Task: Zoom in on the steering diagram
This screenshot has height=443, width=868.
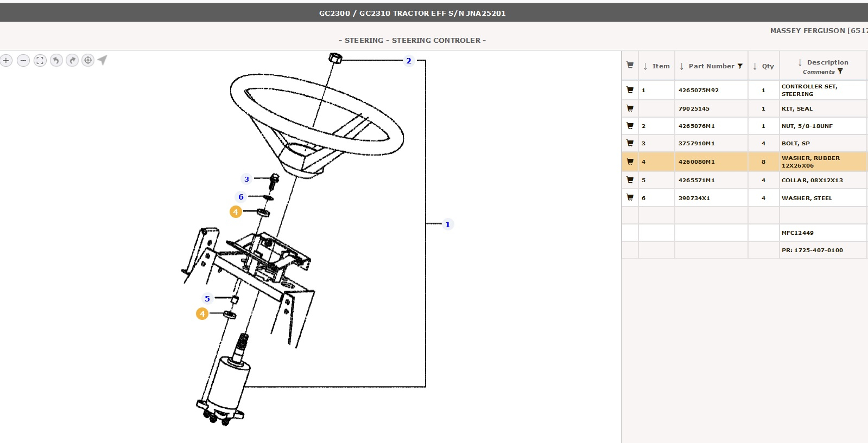Action: [x=7, y=60]
